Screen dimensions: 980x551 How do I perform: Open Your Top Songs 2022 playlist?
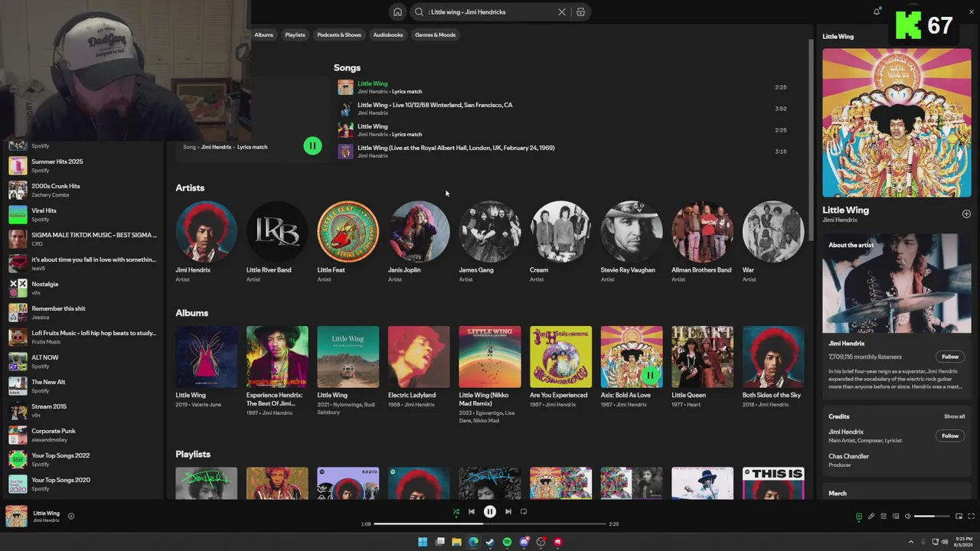coord(83,459)
